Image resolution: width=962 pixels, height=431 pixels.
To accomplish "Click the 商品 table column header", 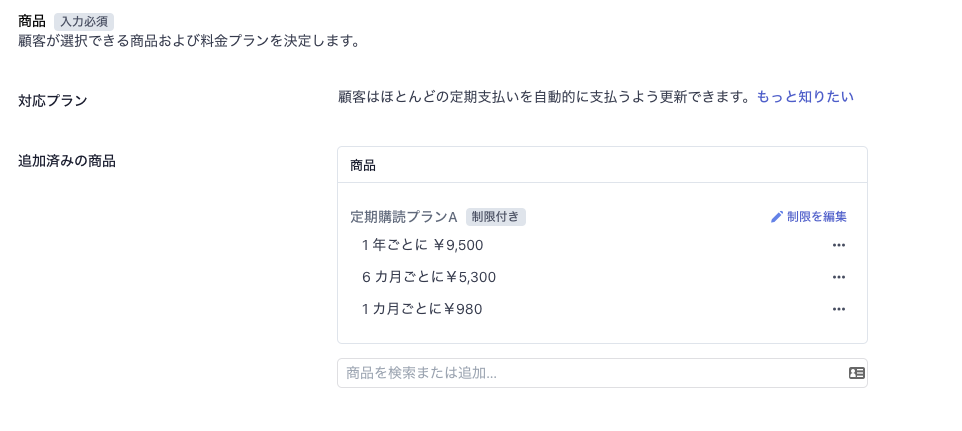I will click(363, 166).
